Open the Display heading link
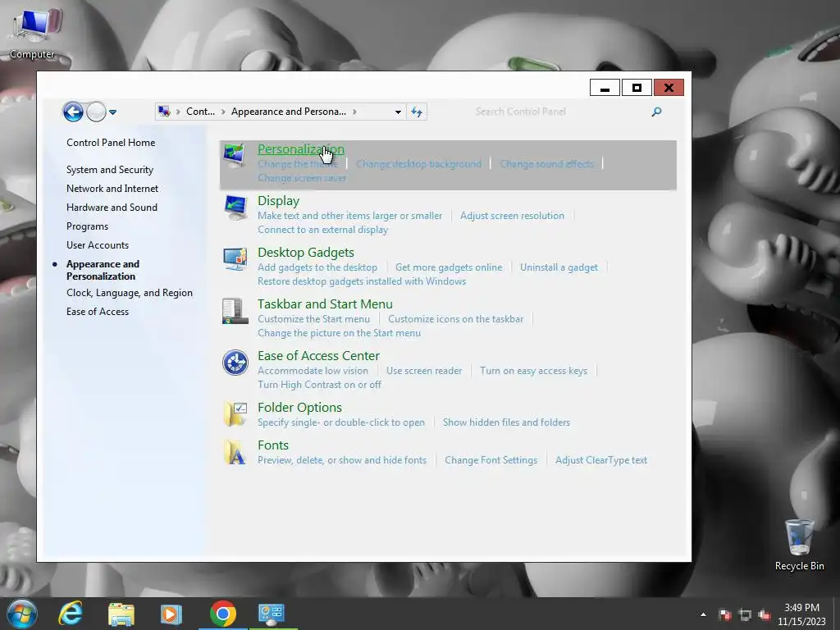The width and height of the screenshot is (840, 630). point(279,200)
